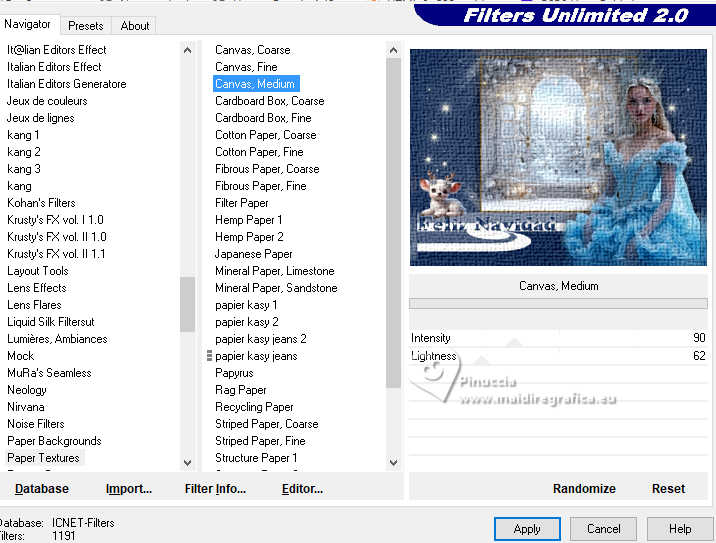The image size is (716, 543).
Task: Select 'Mineral Paper, Limestone' filter
Action: (x=274, y=271)
